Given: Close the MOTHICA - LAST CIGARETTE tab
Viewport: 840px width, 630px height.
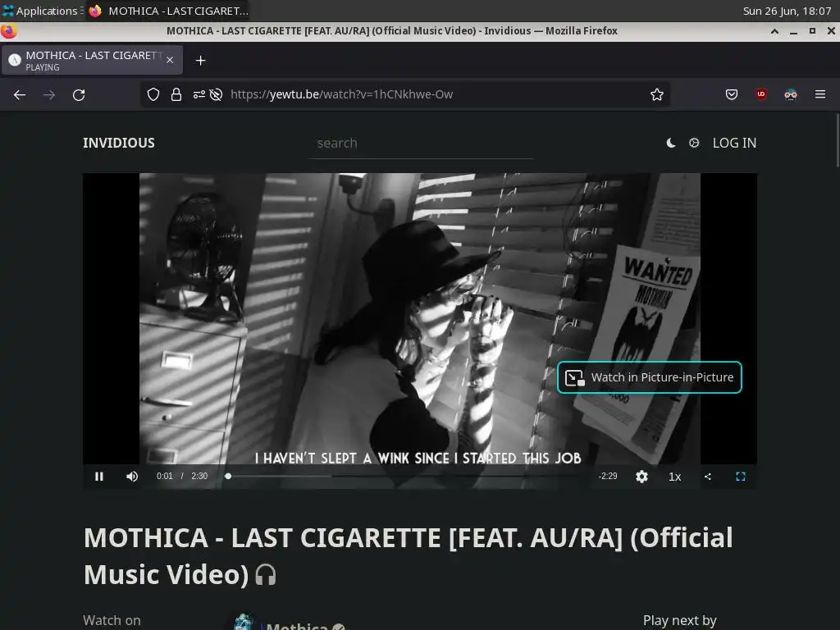Looking at the screenshot, I should coord(170,60).
